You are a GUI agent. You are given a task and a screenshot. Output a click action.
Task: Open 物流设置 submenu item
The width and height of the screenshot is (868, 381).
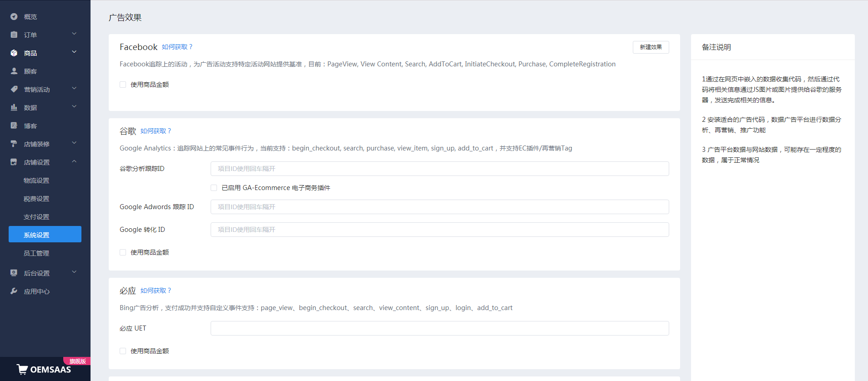click(x=36, y=180)
